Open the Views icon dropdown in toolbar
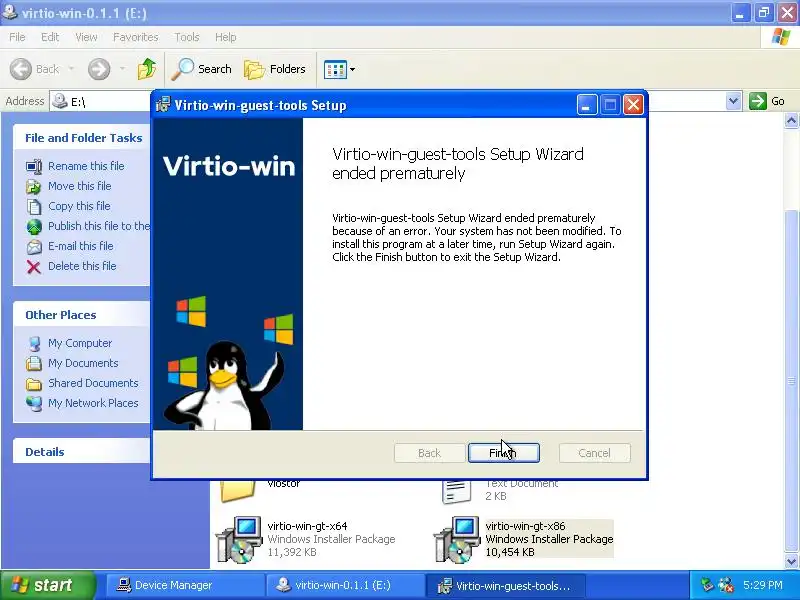Screen dimensions: 800x600 tap(339, 69)
